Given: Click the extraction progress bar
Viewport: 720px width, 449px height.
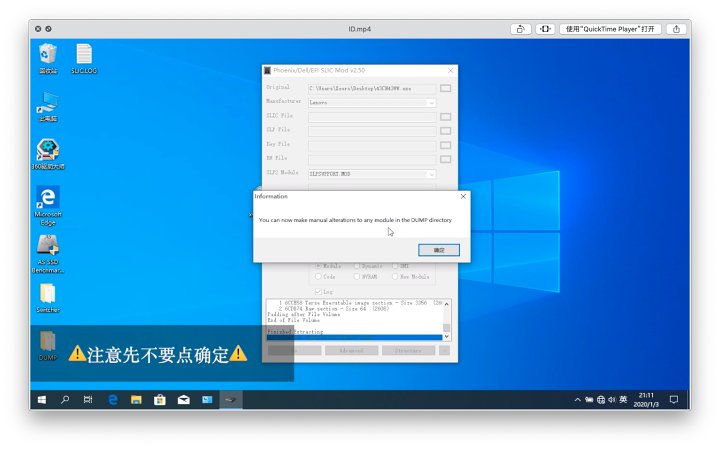Looking at the screenshot, I should point(355,337).
